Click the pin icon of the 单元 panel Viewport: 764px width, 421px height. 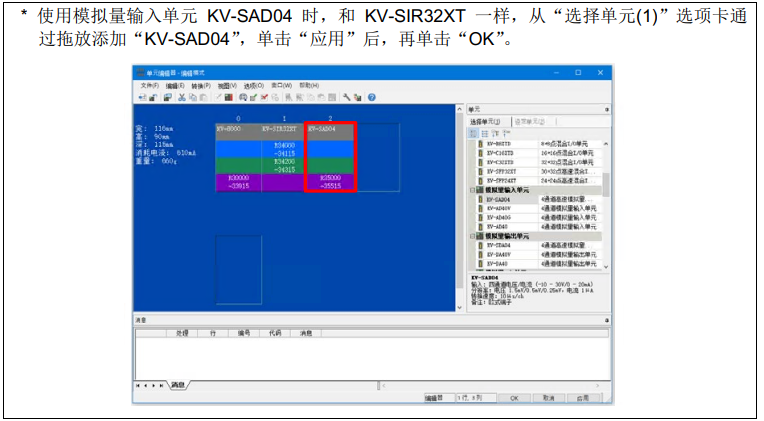tap(607, 110)
